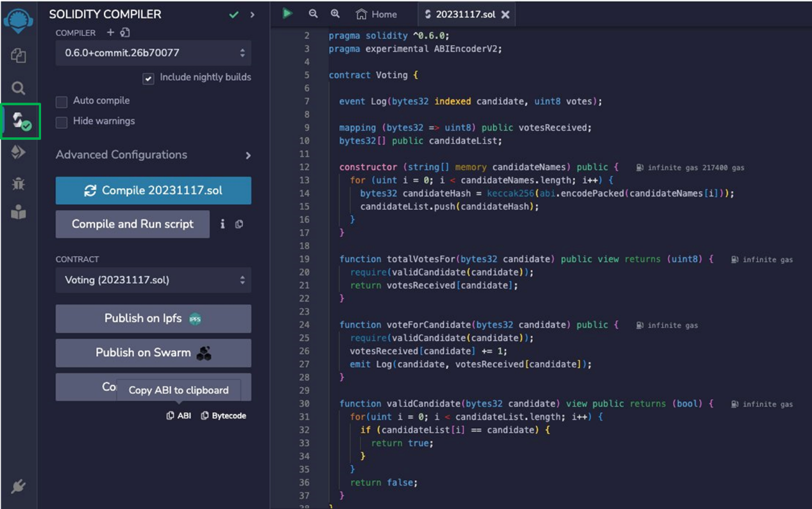Click 'votesReceived[candidate] += 1;' code line
Viewport: 812px width, 509px height.
428,351
